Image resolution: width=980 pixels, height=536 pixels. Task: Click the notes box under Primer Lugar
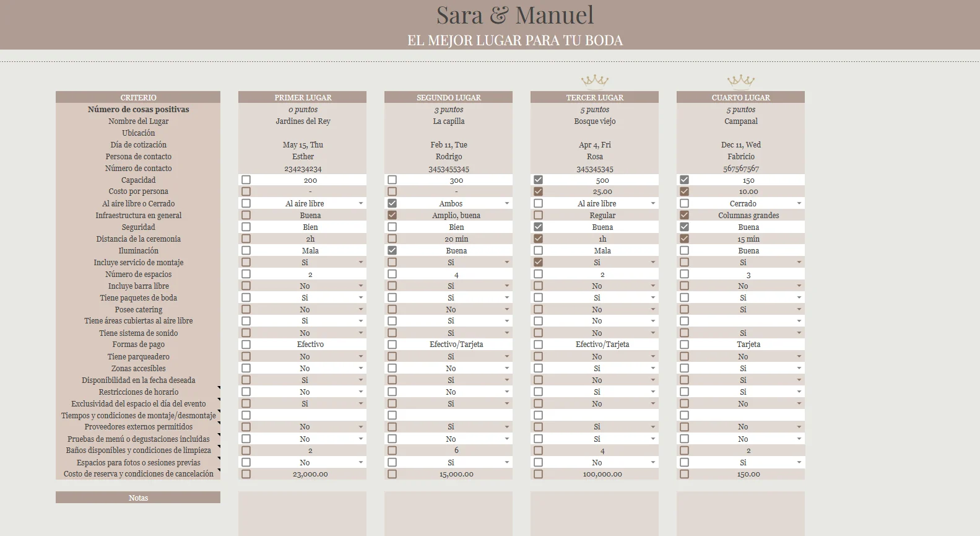coord(302,514)
